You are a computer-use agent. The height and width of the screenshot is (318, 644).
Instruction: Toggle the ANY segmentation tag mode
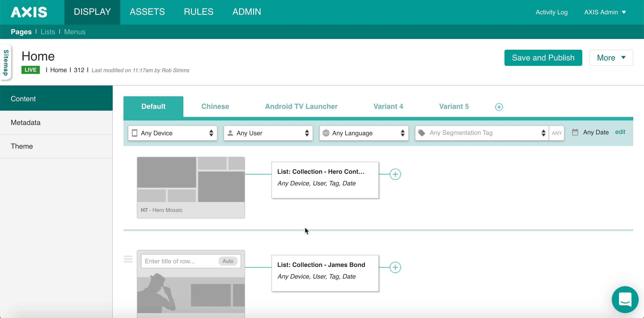pos(557,133)
